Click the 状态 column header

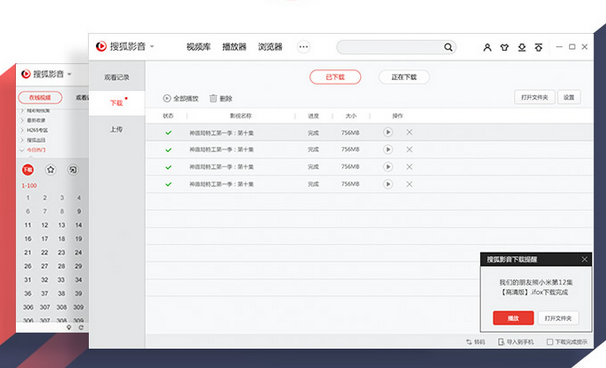[x=168, y=116]
